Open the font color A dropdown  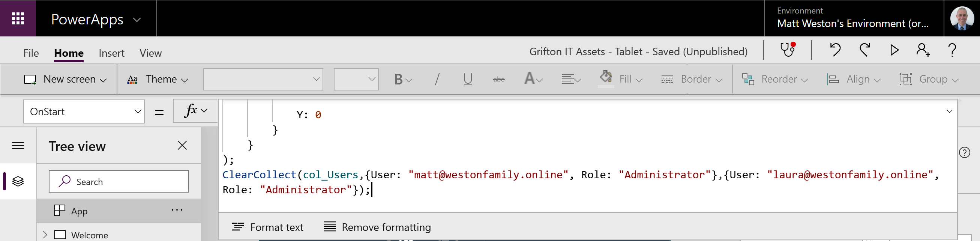pyautogui.click(x=533, y=79)
